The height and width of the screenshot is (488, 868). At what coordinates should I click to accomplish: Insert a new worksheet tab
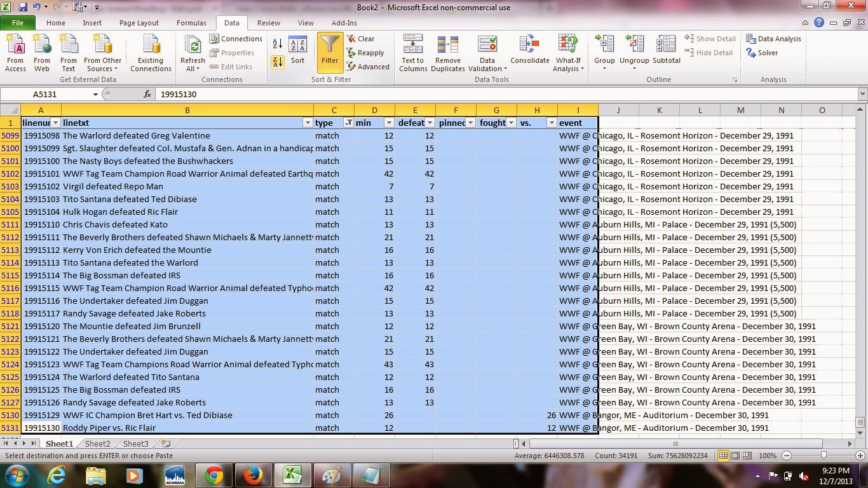pyautogui.click(x=166, y=444)
